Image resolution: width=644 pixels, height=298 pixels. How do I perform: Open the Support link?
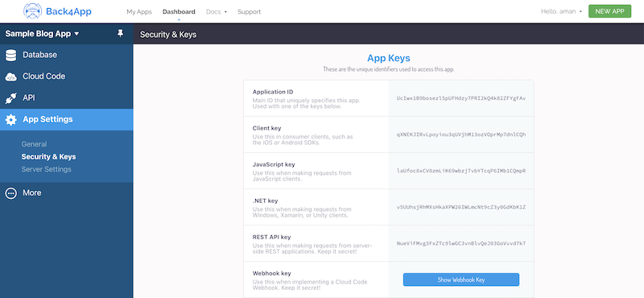point(249,11)
